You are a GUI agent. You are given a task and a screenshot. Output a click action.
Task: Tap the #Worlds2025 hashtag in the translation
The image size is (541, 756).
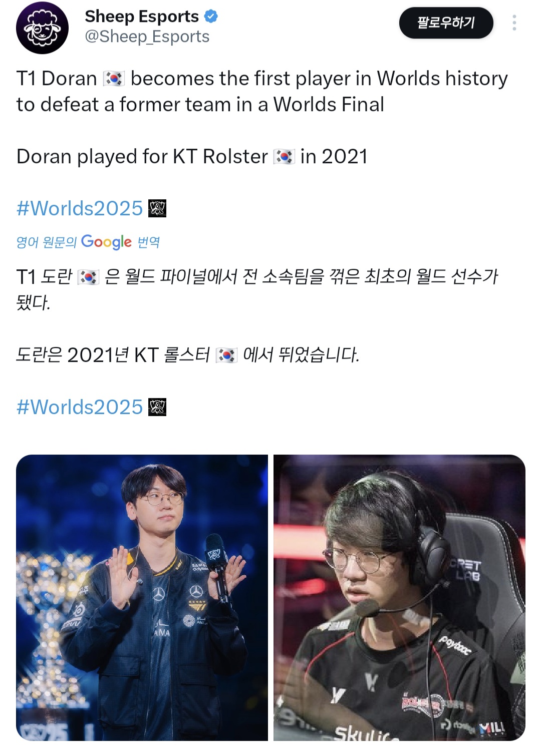click(80, 407)
